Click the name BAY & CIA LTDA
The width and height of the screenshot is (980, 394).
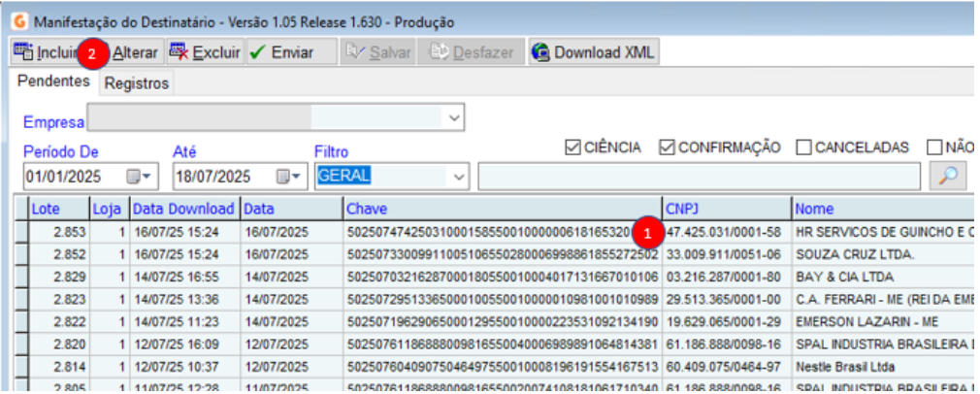[x=845, y=277]
